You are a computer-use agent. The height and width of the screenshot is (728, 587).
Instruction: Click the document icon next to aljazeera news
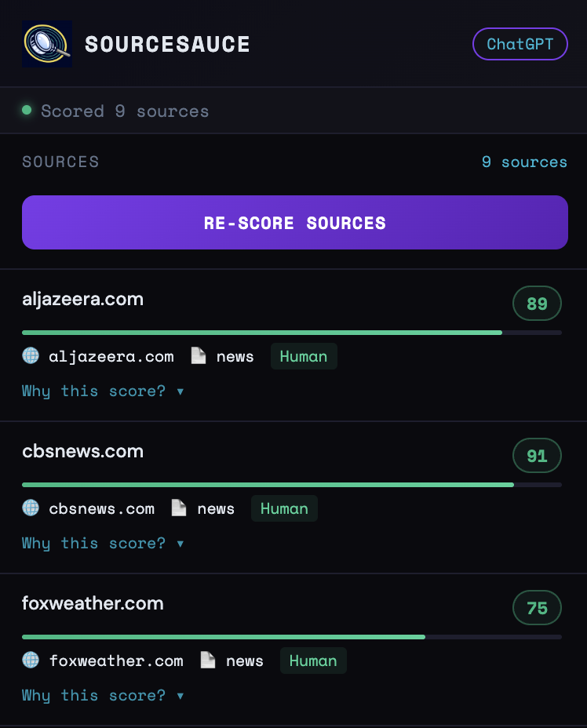(199, 356)
